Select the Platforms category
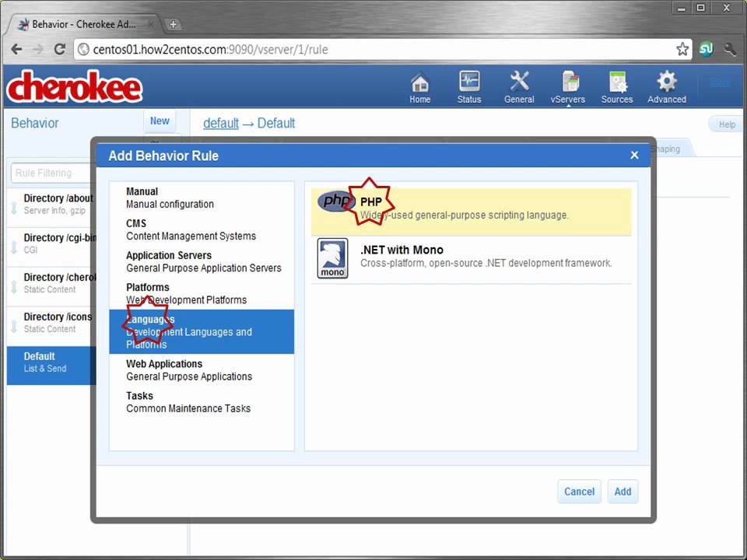Viewport: 747px width, 560px height. click(202, 293)
